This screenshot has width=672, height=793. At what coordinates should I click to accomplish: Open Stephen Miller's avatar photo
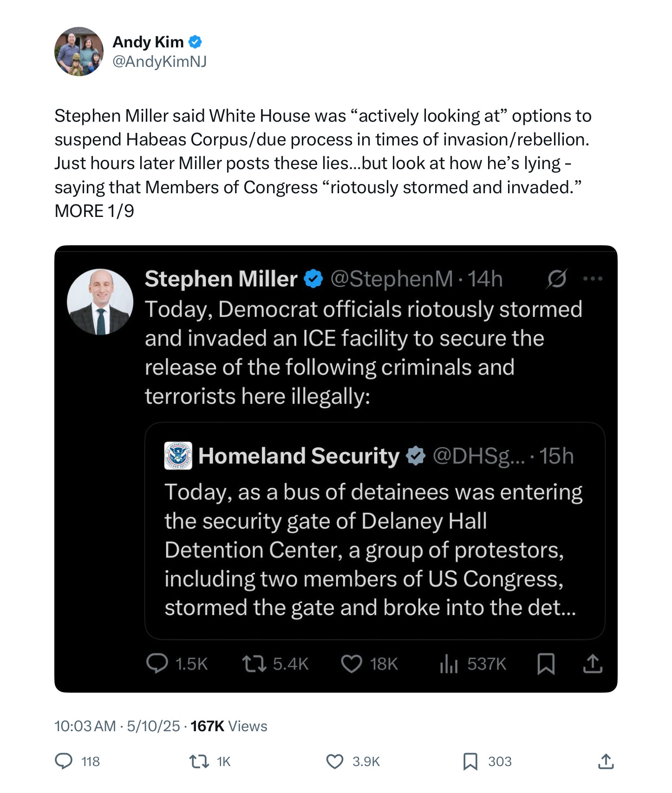[x=100, y=302]
